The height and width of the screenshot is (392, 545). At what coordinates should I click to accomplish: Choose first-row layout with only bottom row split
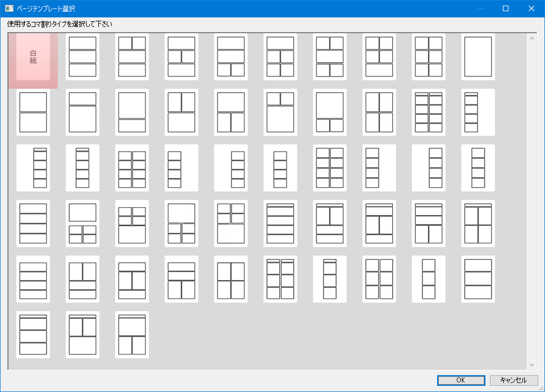(x=231, y=57)
